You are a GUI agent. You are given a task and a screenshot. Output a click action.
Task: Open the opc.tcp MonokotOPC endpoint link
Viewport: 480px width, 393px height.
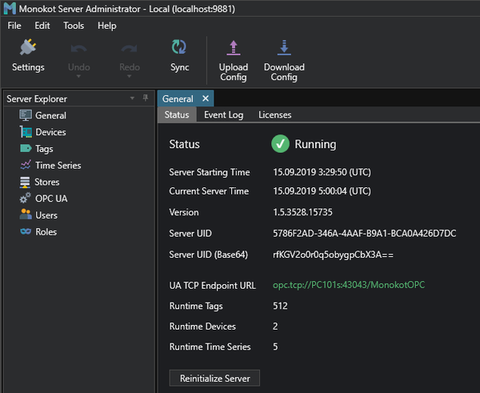[x=349, y=285]
